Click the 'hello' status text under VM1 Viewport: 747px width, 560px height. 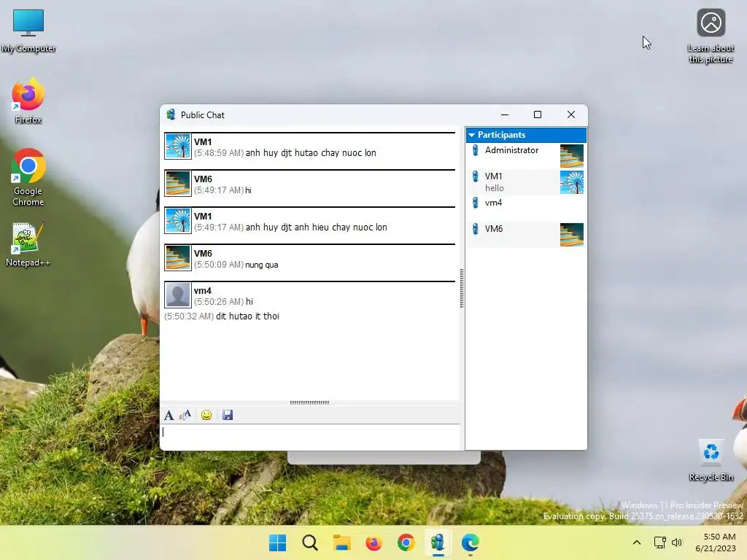coord(495,188)
